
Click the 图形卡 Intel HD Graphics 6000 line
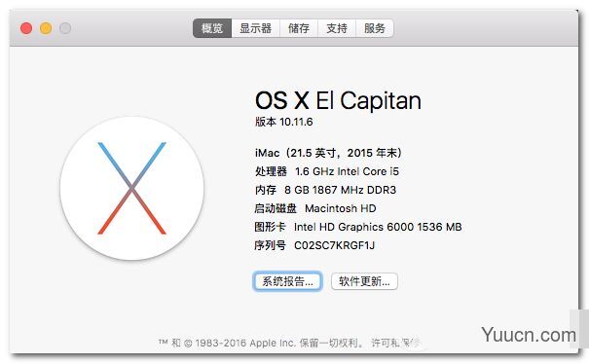point(358,227)
